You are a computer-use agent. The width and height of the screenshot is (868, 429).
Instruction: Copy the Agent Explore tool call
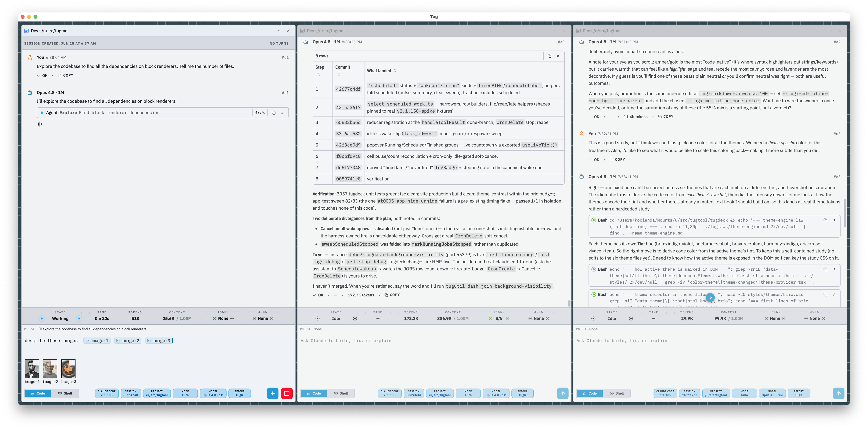coord(274,113)
